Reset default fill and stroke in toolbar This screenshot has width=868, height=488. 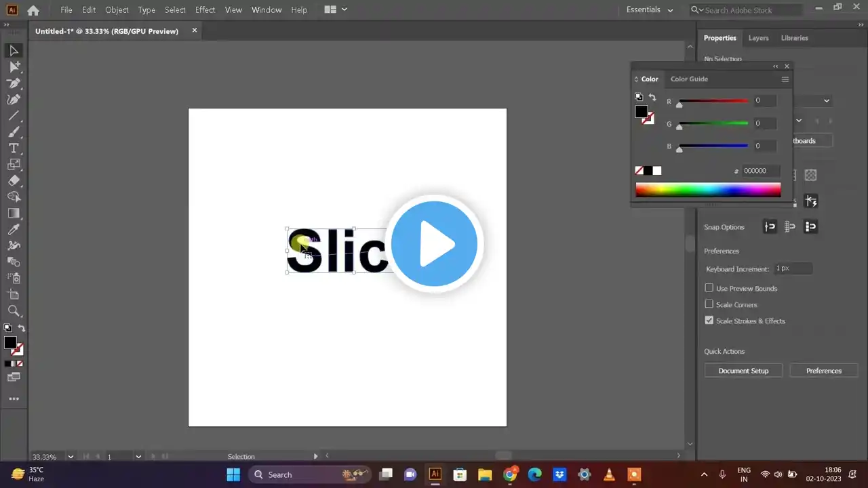(7, 328)
